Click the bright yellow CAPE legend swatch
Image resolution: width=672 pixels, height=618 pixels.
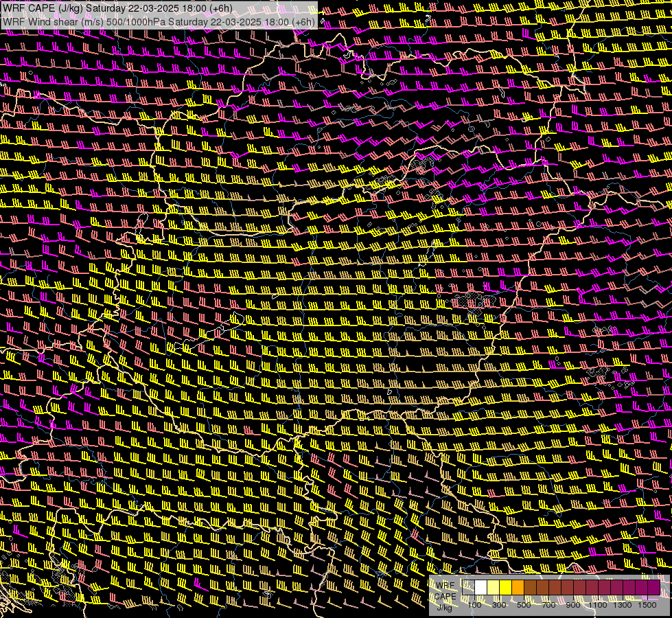506,588
